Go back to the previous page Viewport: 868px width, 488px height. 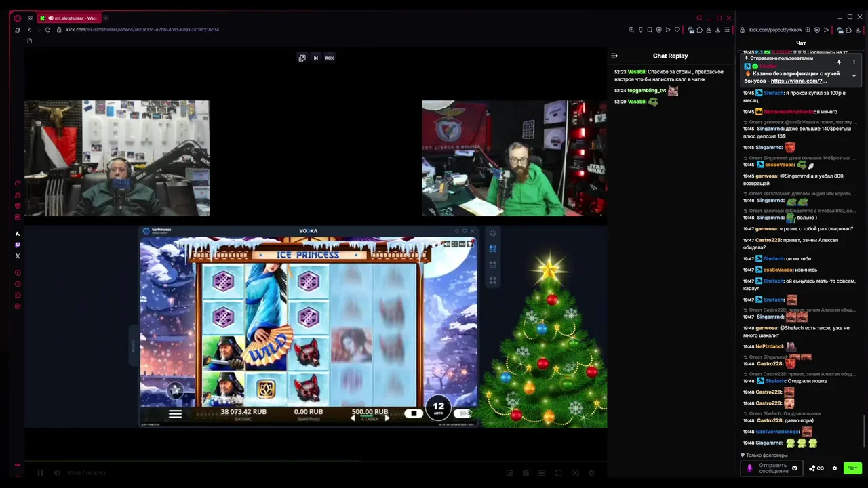pos(29,30)
